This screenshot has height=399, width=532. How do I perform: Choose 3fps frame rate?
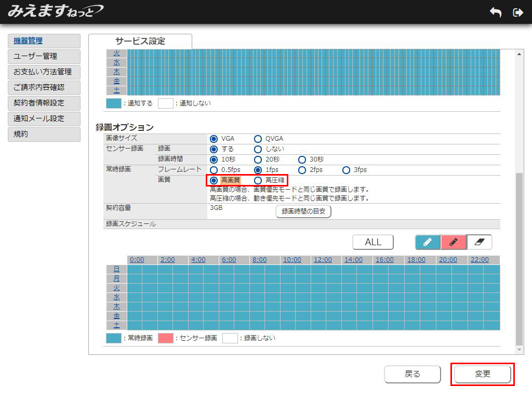pyautogui.click(x=346, y=170)
